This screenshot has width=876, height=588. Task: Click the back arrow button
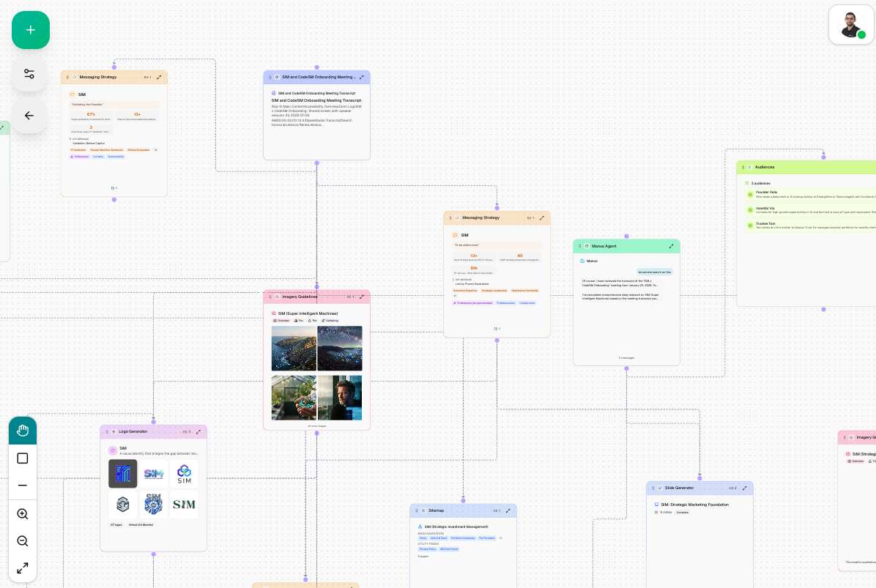point(29,115)
